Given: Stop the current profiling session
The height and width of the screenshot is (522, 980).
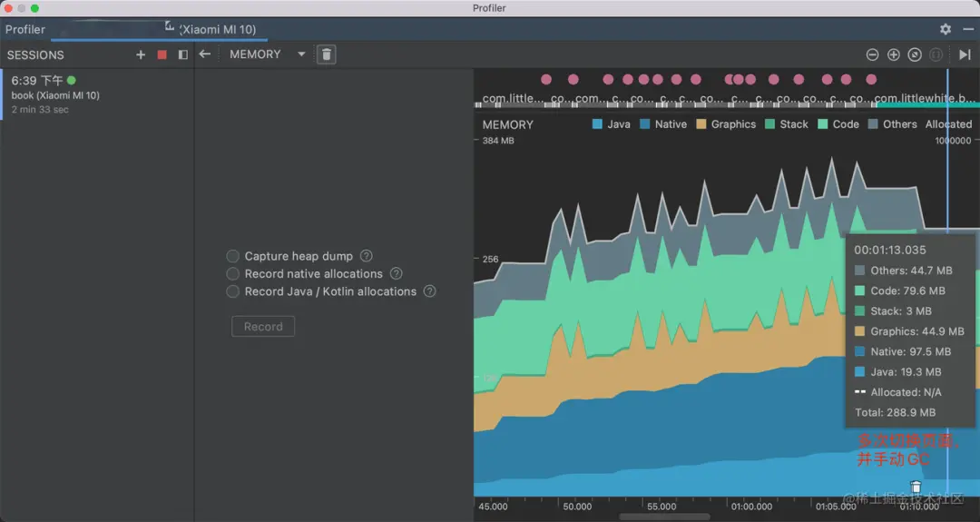Looking at the screenshot, I should (x=162, y=54).
